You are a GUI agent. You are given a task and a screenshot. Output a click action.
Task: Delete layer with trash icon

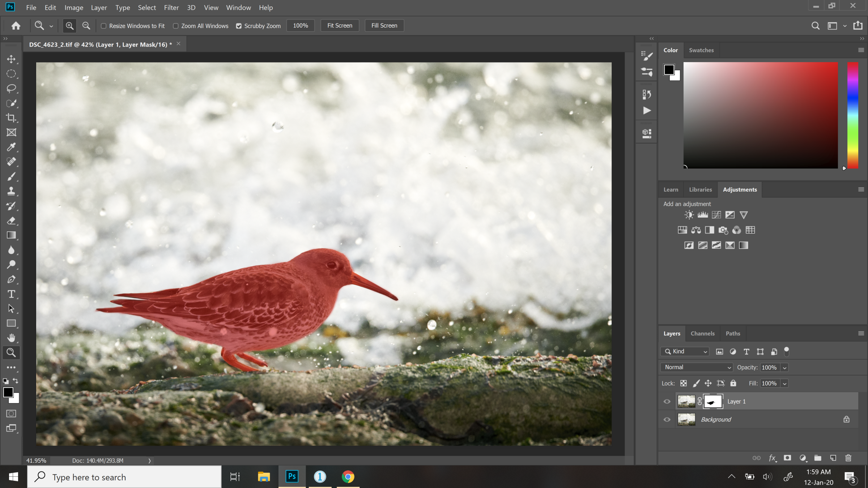[x=848, y=458]
